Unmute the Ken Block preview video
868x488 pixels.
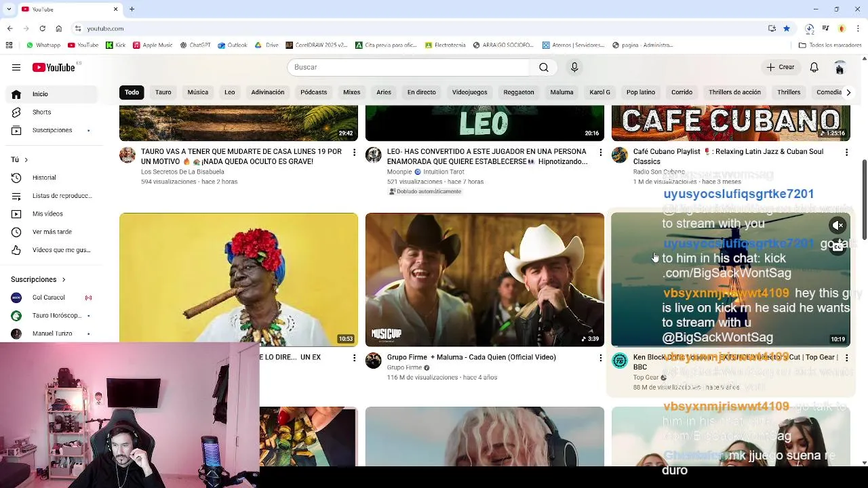click(x=838, y=225)
